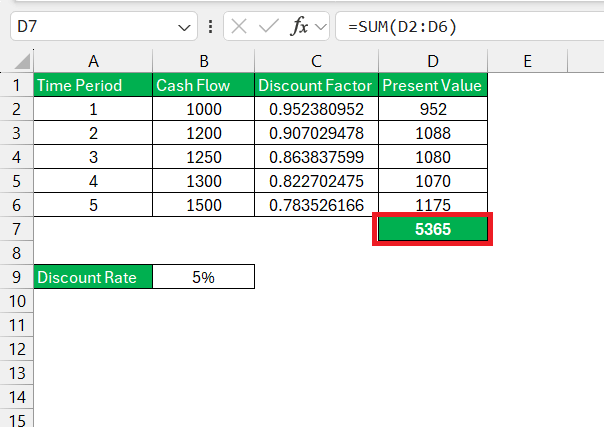Click the Discount Factor header cell
604x427 pixels.
[x=317, y=85]
